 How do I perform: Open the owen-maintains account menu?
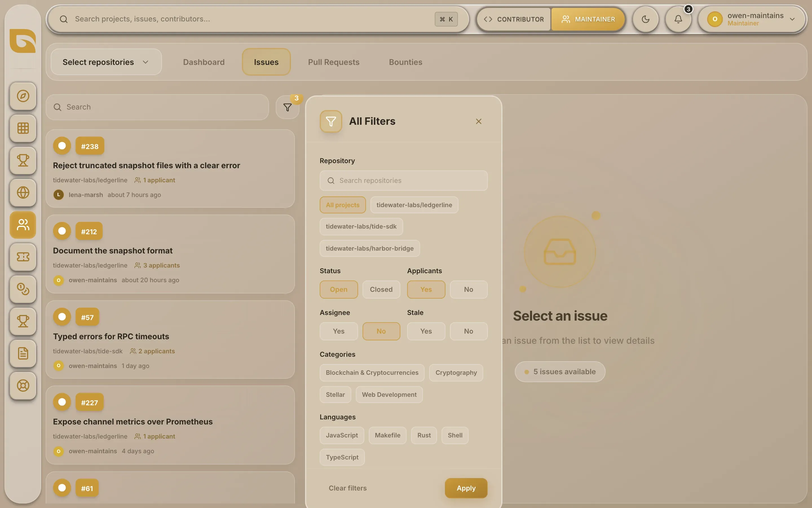752,19
